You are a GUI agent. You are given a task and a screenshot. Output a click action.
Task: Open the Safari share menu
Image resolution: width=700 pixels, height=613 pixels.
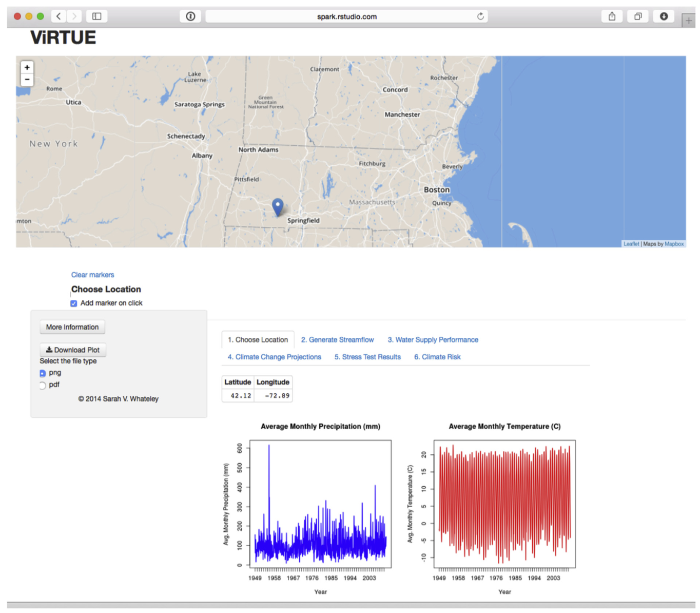612,16
